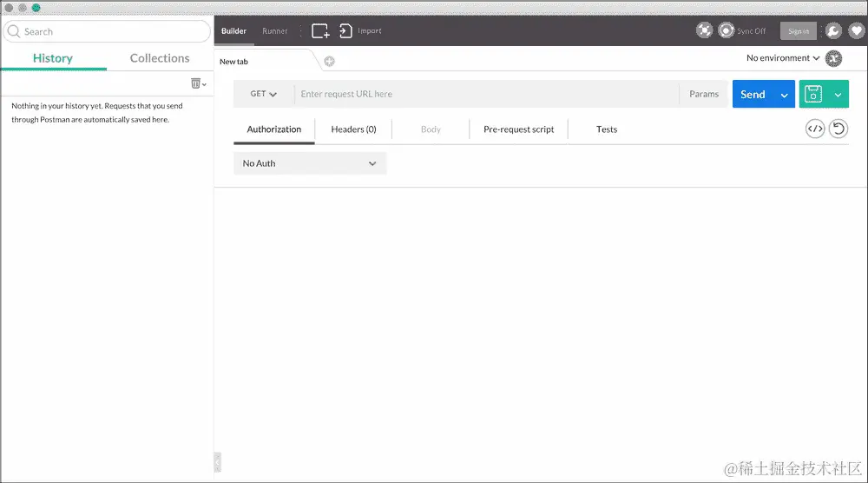Screen dimensions: 868x483
Task: Open the No Auth type dropdown
Action: click(x=310, y=163)
